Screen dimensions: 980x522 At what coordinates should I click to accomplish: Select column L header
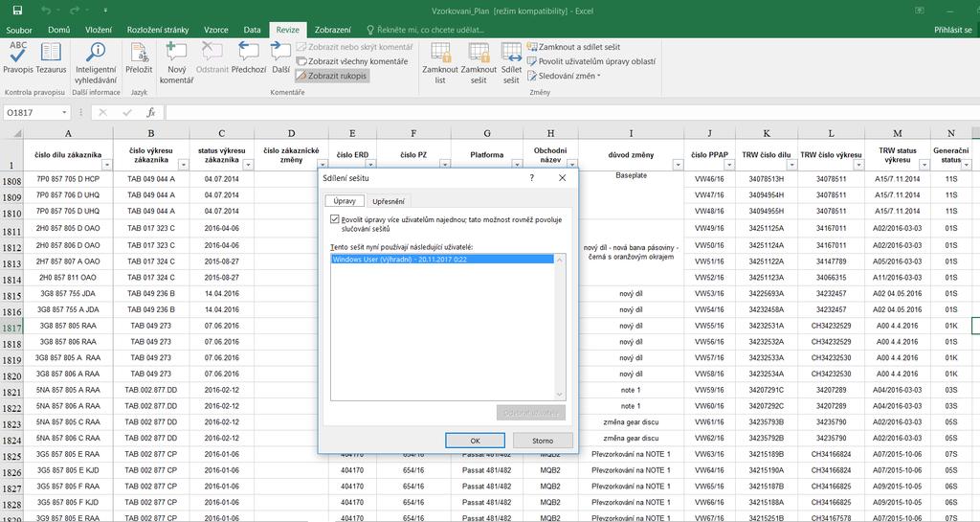click(832, 133)
